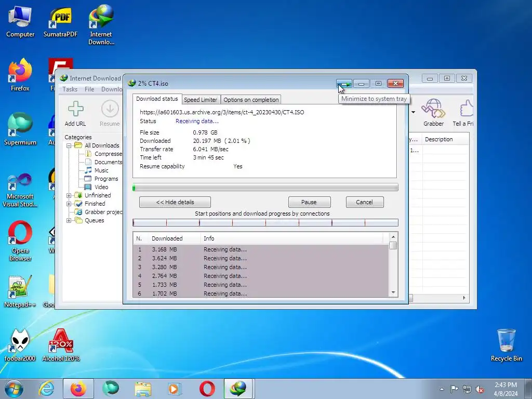Switch to the Speed Limiter tab
The image size is (532, 399).
pyautogui.click(x=201, y=100)
